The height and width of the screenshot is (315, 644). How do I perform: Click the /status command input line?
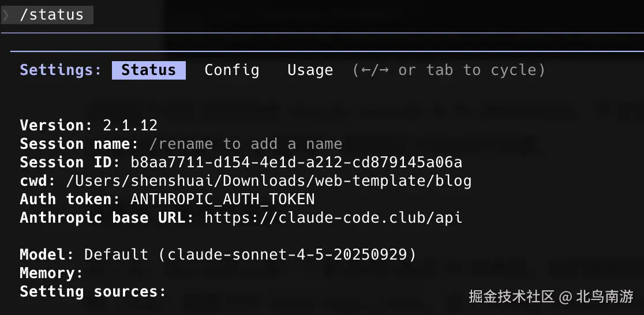[x=52, y=14]
